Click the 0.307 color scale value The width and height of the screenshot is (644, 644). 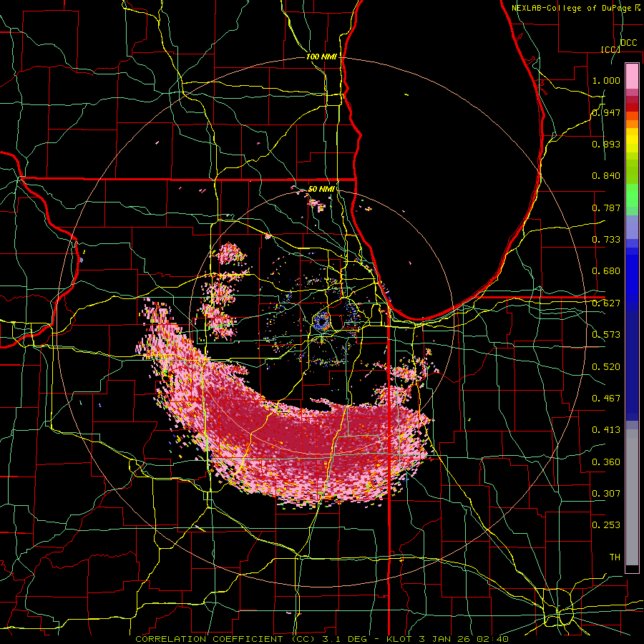tap(606, 494)
